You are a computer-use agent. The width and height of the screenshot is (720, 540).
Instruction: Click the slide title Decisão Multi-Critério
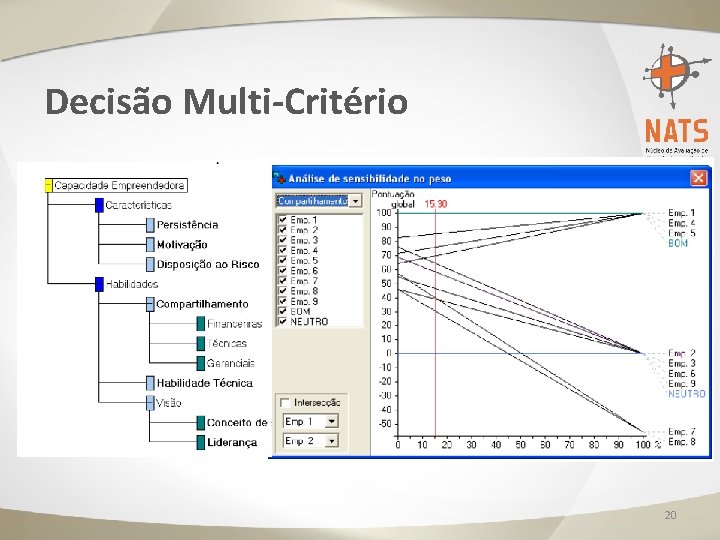point(227,101)
